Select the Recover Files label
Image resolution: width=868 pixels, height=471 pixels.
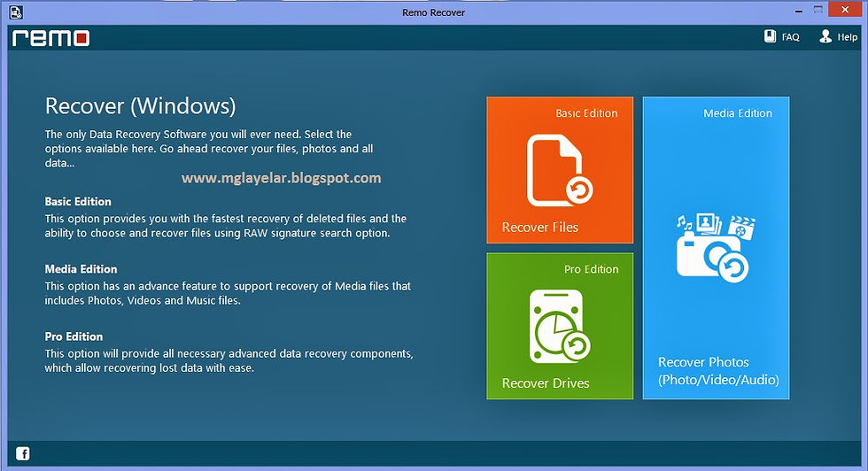(x=539, y=227)
